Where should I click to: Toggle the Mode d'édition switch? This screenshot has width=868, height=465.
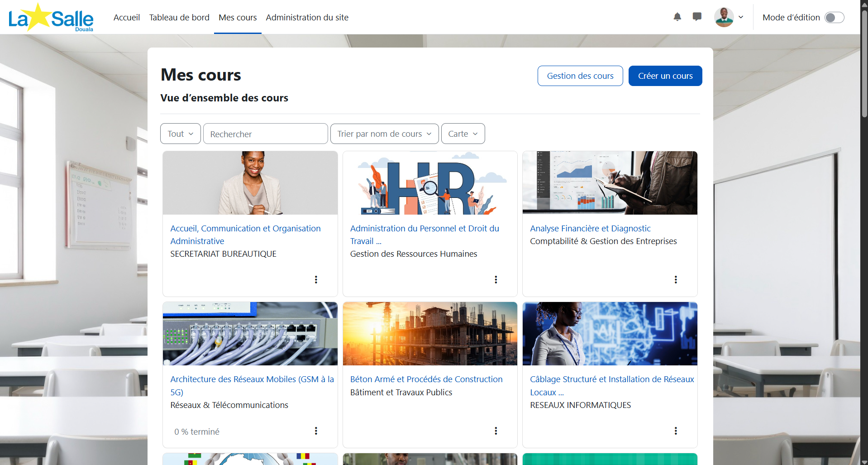coord(834,17)
